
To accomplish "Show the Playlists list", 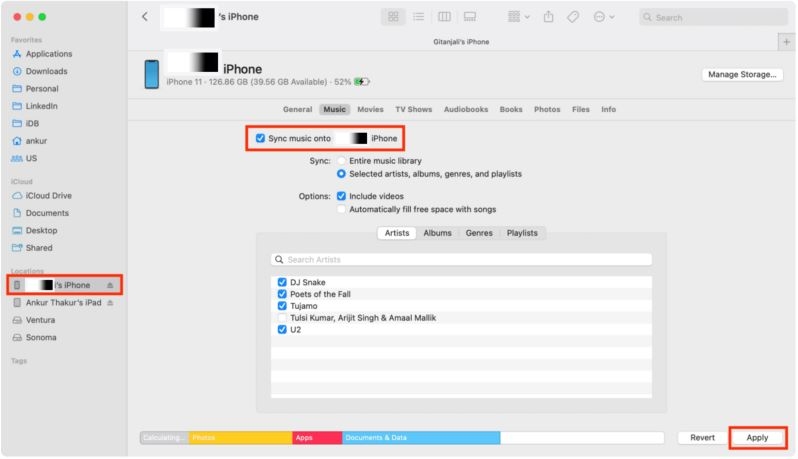I will point(522,233).
